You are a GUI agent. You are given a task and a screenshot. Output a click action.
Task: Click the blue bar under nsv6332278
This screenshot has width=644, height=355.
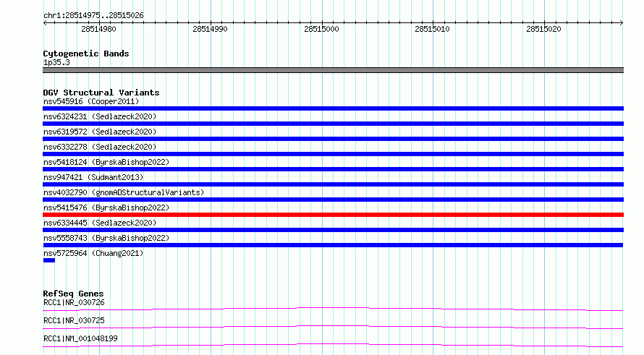pyautogui.click(x=333, y=154)
